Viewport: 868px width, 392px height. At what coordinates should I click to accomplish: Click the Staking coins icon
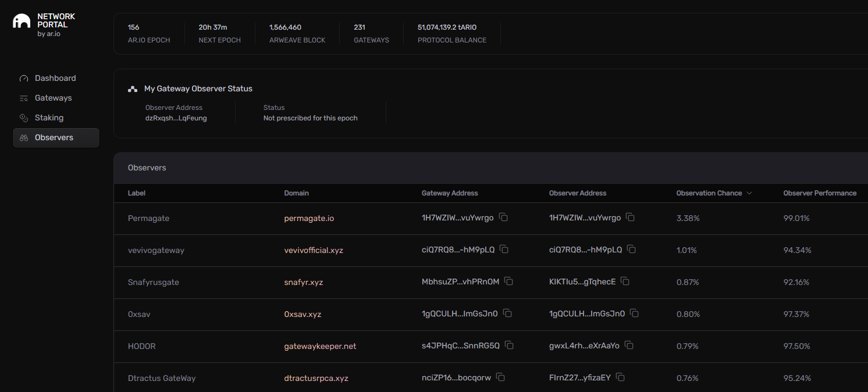(x=24, y=118)
